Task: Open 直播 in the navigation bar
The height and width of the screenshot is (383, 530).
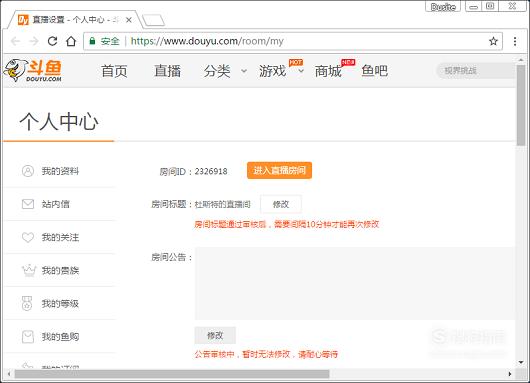Action: (167, 71)
